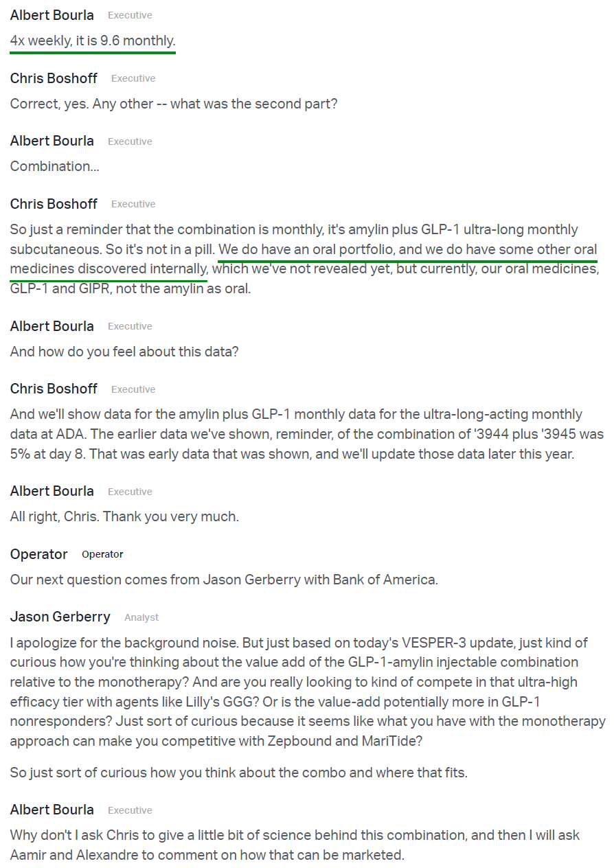Viewport: 614px width, 868px height.
Task: Click the small Operator role tag
Action: click(x=102, y=554)
